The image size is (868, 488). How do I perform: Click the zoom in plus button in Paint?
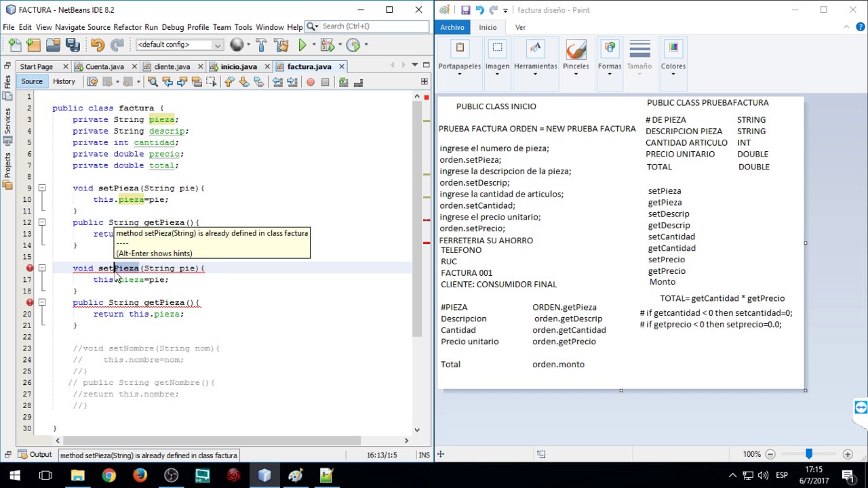tap(848, 454)
